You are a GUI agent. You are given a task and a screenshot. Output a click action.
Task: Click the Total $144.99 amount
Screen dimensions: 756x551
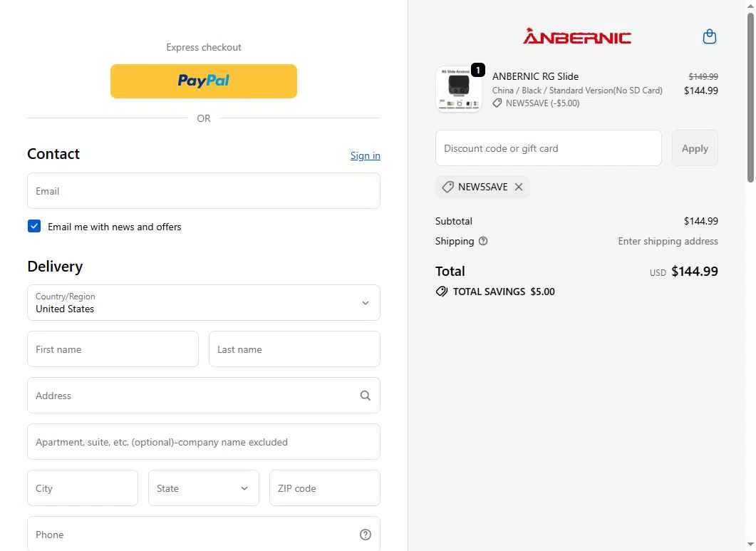tap(695, 271)
